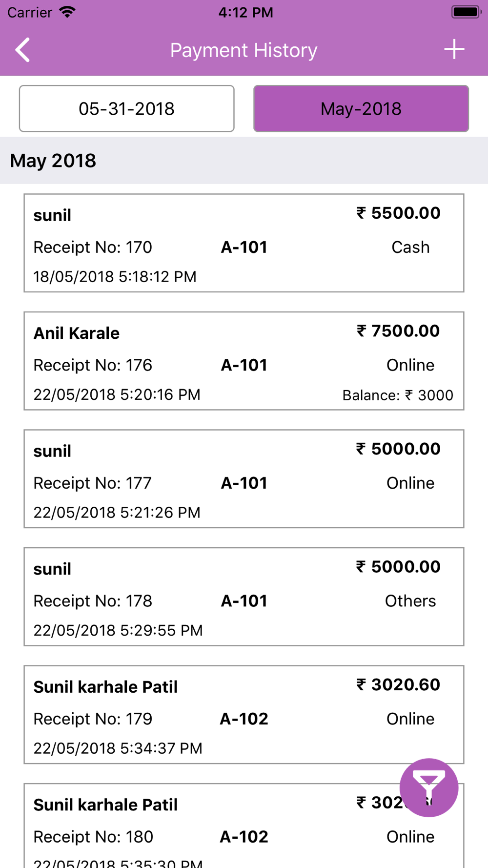Tap the Others payment mode label
Viewport: 488px width, 868px height.
(410, 601)
